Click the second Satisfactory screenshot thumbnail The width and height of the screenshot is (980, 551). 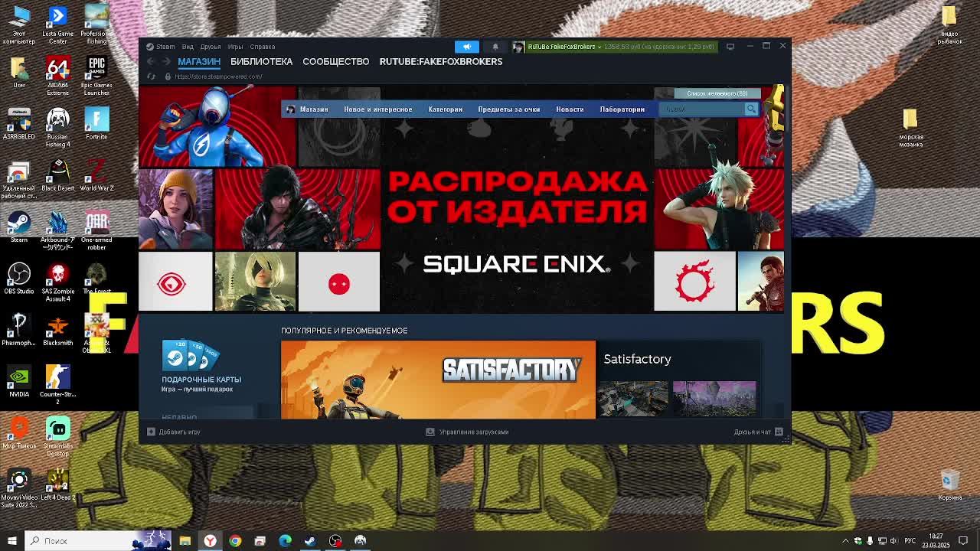[714, 399]
